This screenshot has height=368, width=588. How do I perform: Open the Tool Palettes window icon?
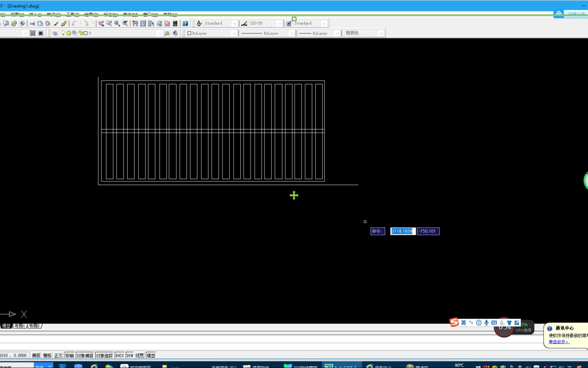(x=151, y=23)
